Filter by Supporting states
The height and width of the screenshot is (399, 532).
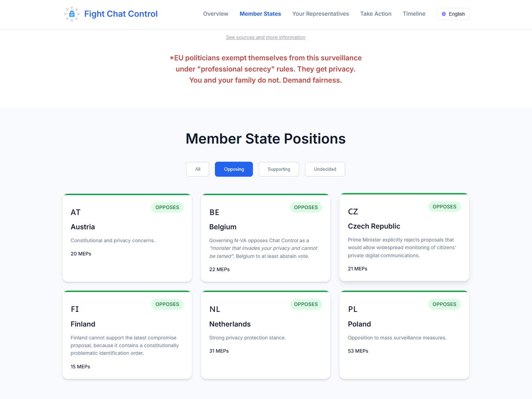pos(279,169)
